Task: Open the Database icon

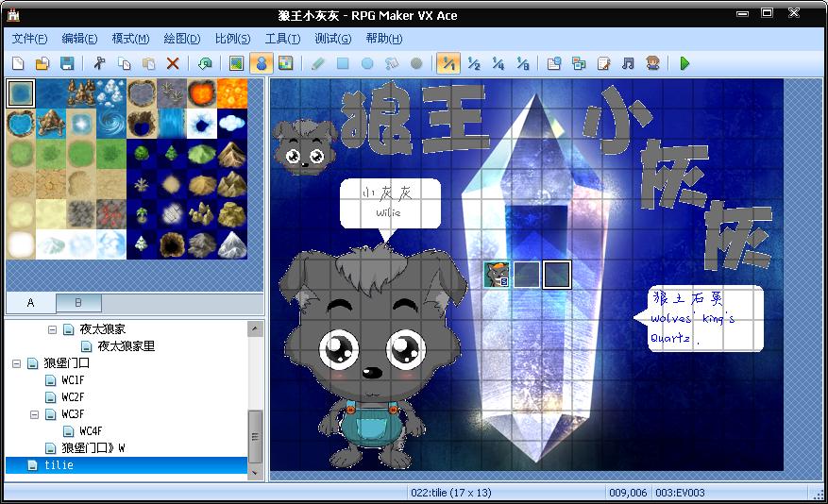Action: [x=554, y=63]
